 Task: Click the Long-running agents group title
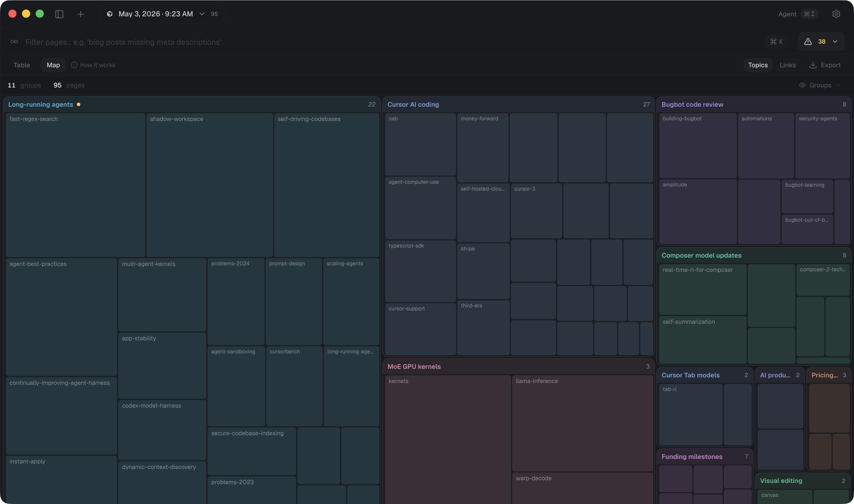[x=40, y=105]
